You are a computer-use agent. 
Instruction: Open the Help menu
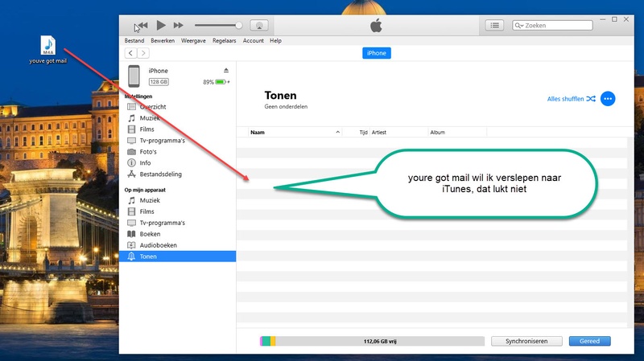[x=275, y=41]
